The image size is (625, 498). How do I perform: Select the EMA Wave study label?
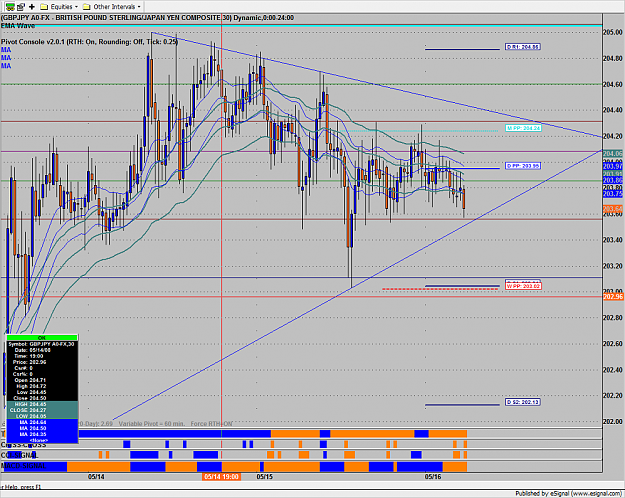(x=18, y=26)
